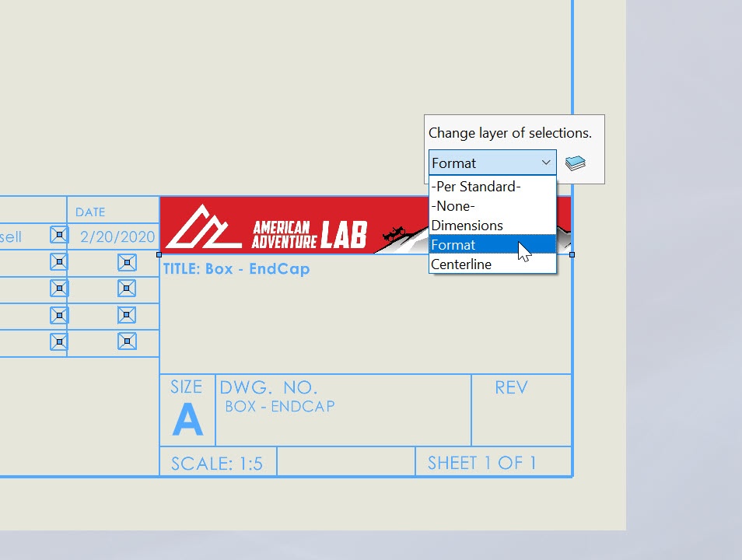Select the TITLE: Box - EndCap note
The image size is (742, 560).
click(x=236, y=269)
